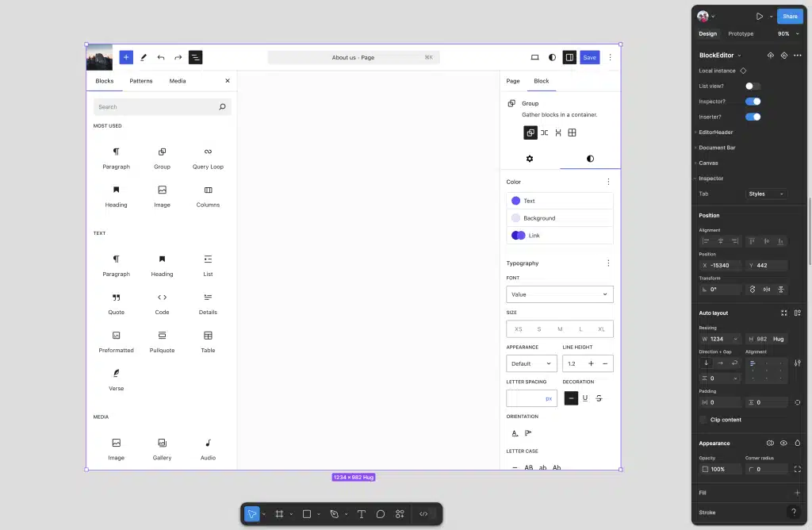Viewport: 812px width, 530px height.
Task: Insert Details block
Action: (x=208, y=304)
